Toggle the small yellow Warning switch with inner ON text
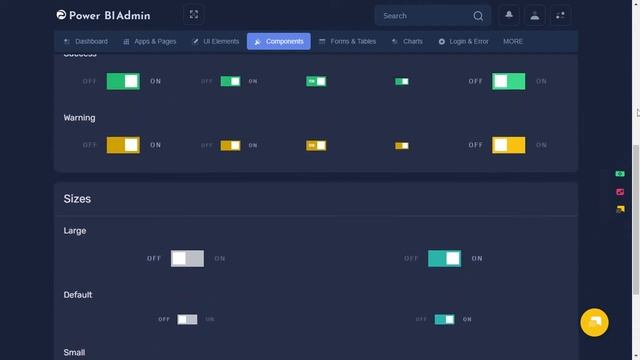The height and width of the screenshot is (360, 640). (x=316, y=145)
